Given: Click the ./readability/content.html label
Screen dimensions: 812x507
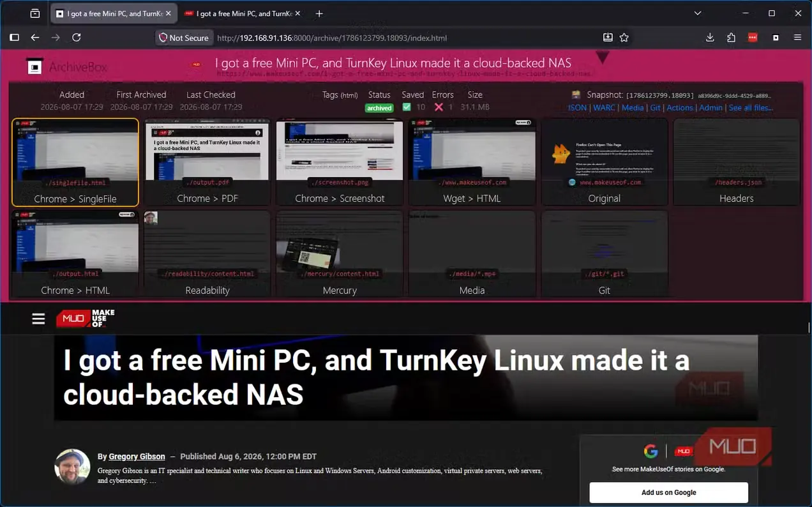Looking at the screenshot, I should click(207, 274).
